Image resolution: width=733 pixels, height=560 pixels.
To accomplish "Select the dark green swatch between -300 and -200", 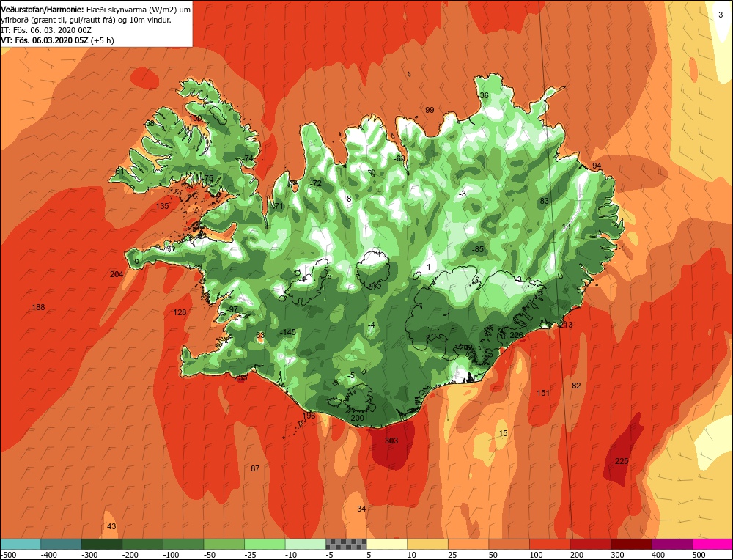I will pyautogui.click(x=102, y=544).
